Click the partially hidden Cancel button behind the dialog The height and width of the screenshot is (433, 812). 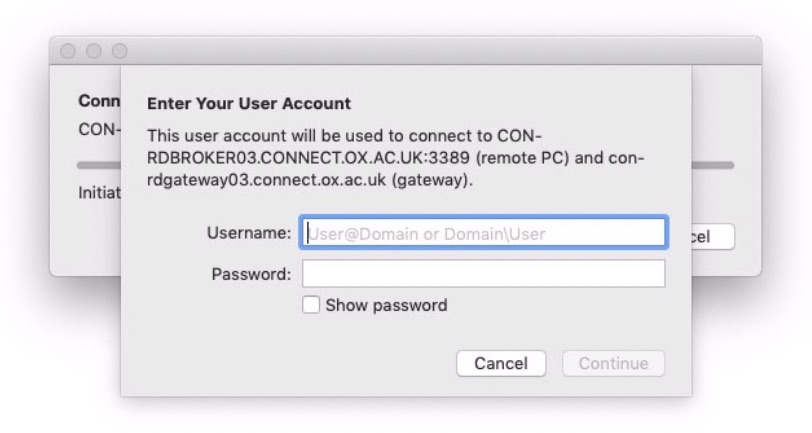[712, 237]
